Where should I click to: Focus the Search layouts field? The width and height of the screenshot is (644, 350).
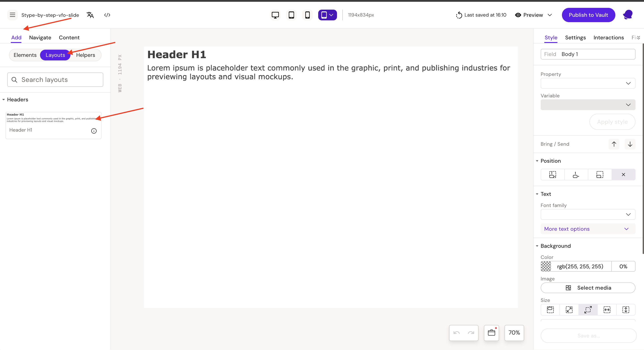[55, 80]
